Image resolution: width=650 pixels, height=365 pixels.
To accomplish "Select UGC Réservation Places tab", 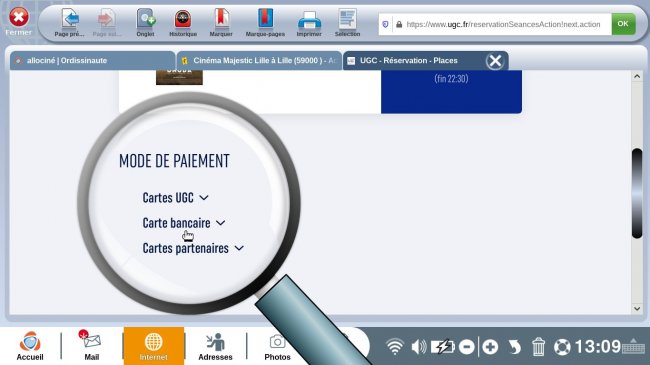I will pos(414,61).
